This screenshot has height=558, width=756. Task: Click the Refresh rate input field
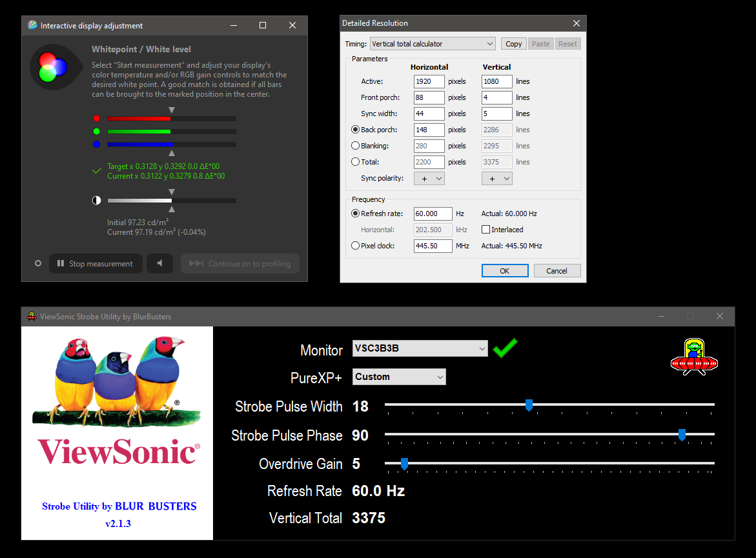[432, 214]
